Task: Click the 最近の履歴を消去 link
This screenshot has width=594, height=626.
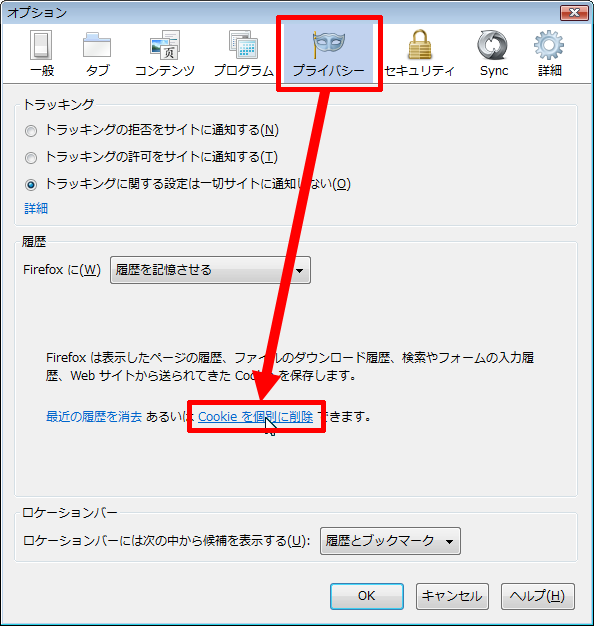Action: (94, 417)
